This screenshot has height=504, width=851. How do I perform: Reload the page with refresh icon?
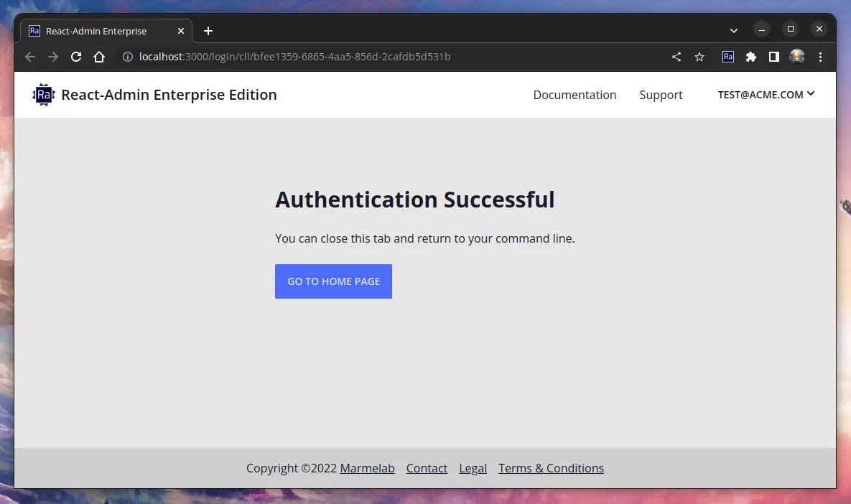click(76, 57)
